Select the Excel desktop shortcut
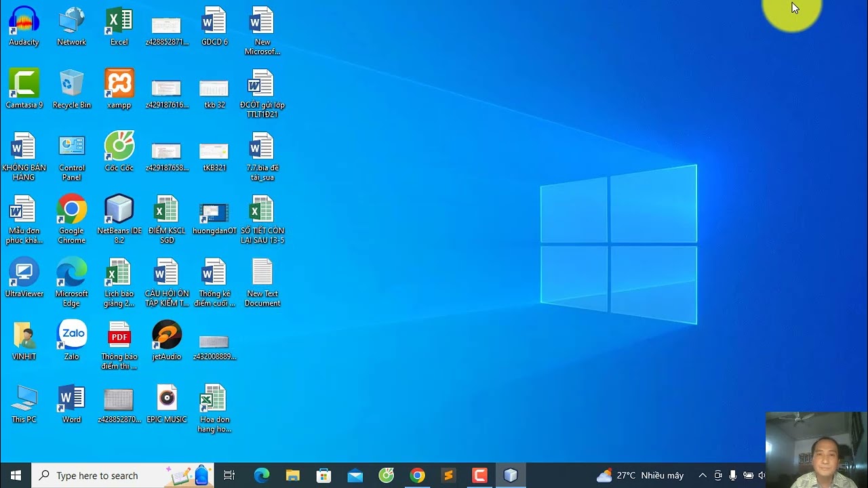This screenshot has width=868, height=488. (x=119, y=26)
